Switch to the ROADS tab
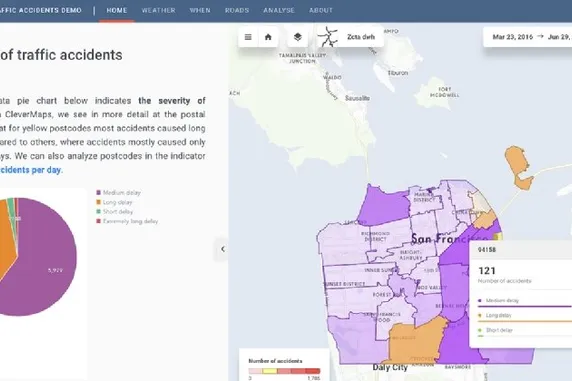The height and width of the screenshot is (381, 572). click(237, 11)
